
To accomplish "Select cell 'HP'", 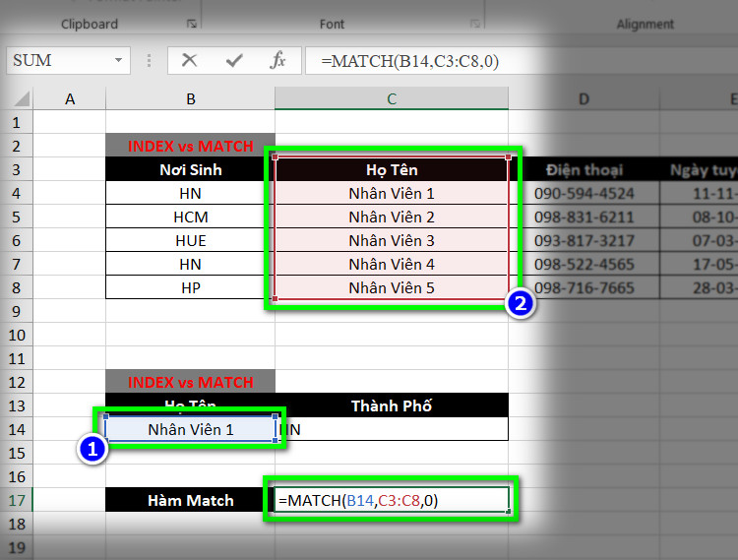I will [x=191, y=287].
